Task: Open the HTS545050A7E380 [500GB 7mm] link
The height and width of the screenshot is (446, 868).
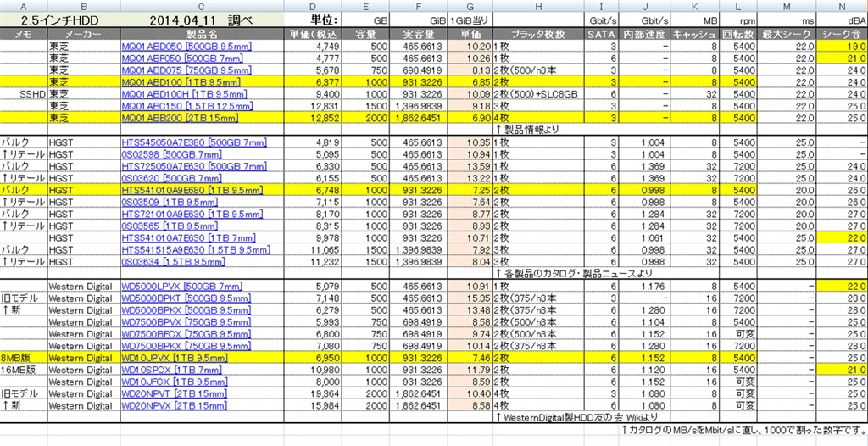Action: 194,142
